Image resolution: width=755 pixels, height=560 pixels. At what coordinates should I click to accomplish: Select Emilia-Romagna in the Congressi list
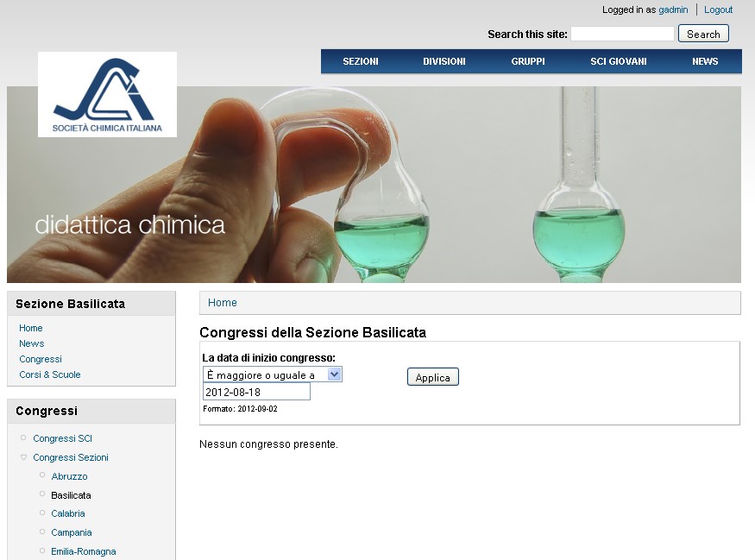(84, 551)
